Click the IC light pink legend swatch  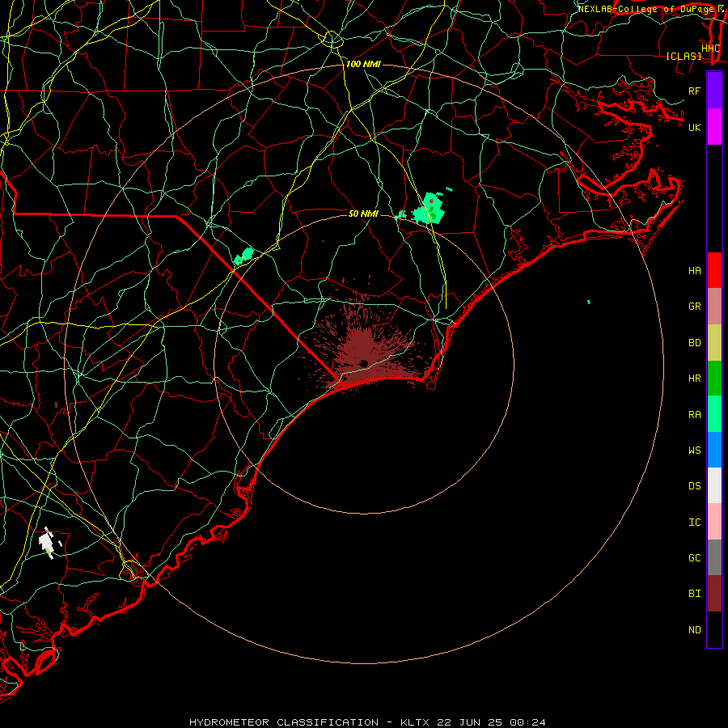point(714,522)
